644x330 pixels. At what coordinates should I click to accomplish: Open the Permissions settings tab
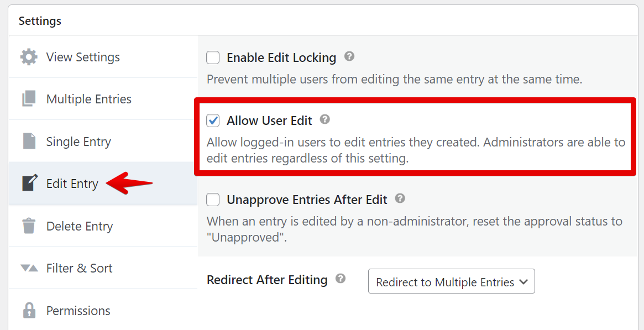click(78, 311)
